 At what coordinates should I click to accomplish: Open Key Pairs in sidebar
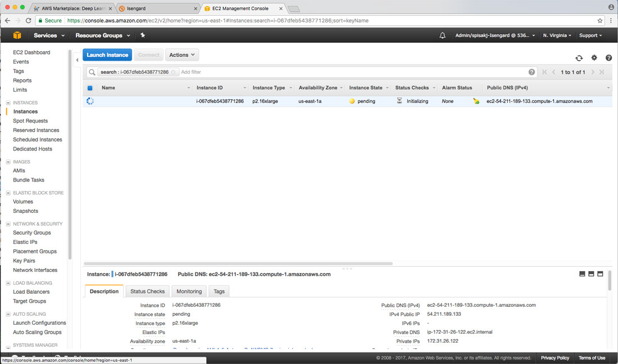24,261
